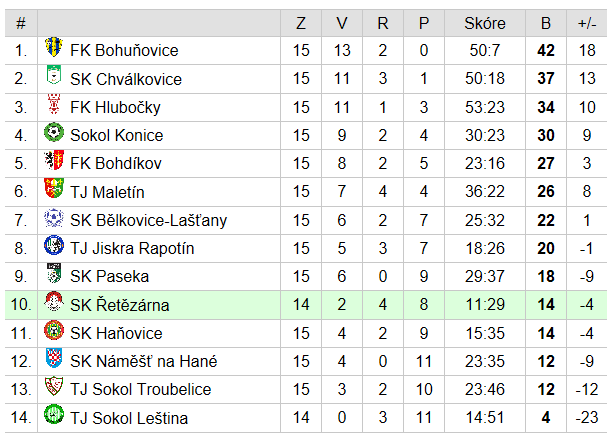
Task: Click the FK Bohdíkov coat of arms
Action: click(x=54, y=160)
